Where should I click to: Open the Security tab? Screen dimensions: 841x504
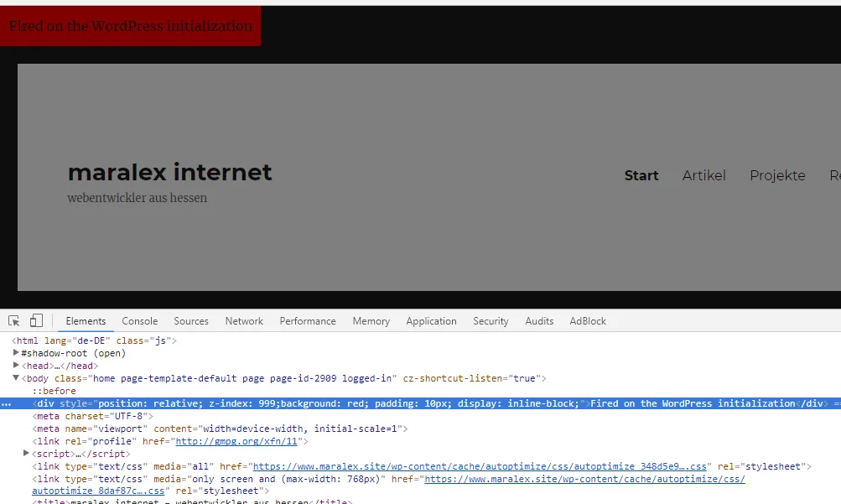pyautogui.click(x=491, y=320)
